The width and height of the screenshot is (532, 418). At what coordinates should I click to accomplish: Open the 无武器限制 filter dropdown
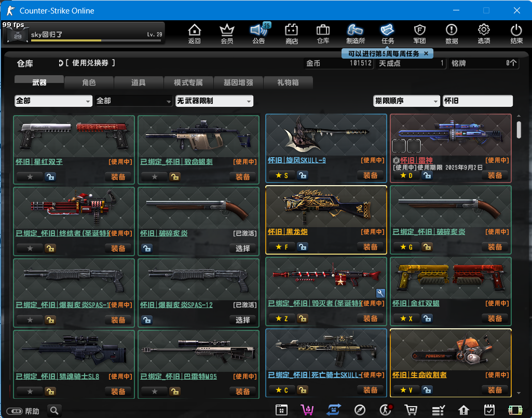click(214, 101)
